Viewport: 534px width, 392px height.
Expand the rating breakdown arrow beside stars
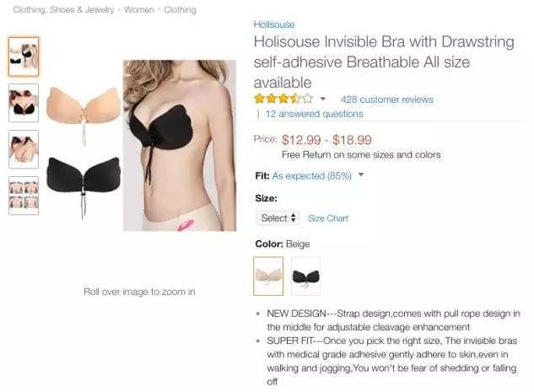[323, 99]
